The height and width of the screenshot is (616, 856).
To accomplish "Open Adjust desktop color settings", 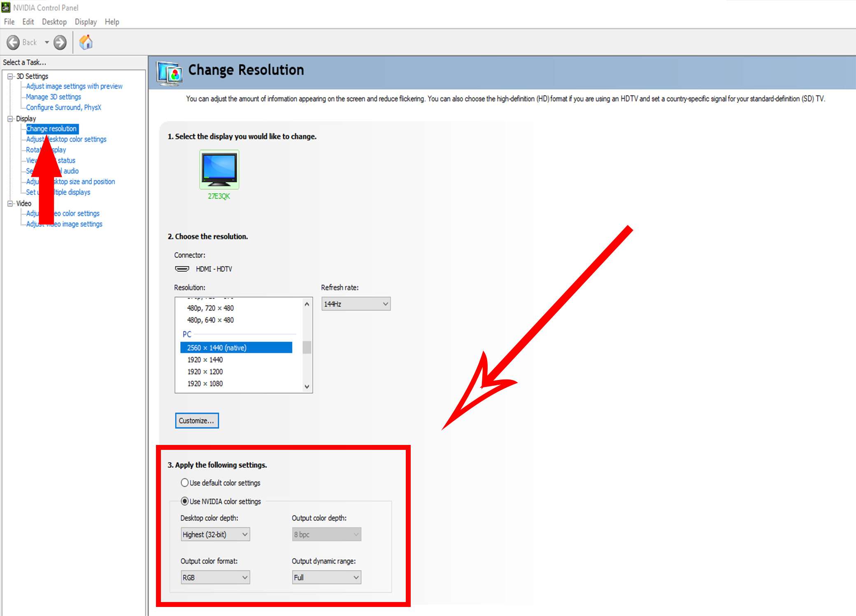I will (x=66, y=139).
